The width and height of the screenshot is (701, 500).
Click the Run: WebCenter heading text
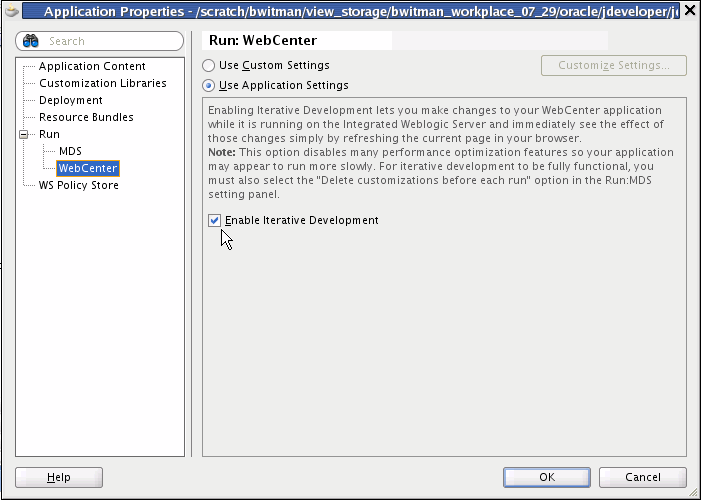click(x=263, y=40)
